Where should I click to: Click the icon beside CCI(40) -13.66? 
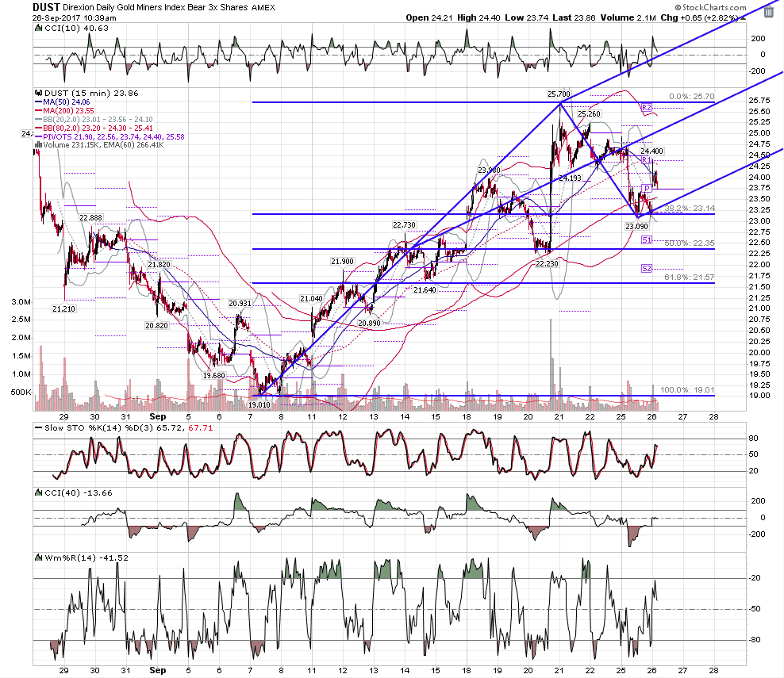(x=39, y=493)
